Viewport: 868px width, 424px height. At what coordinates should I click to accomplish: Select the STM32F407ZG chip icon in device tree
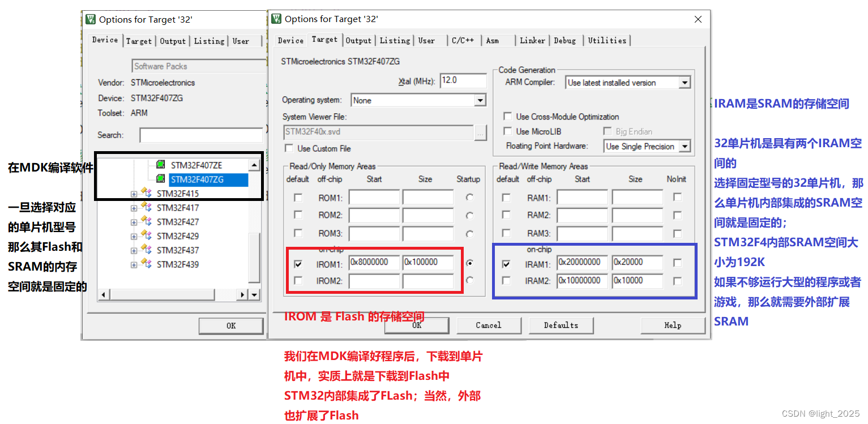click(161, 179)
